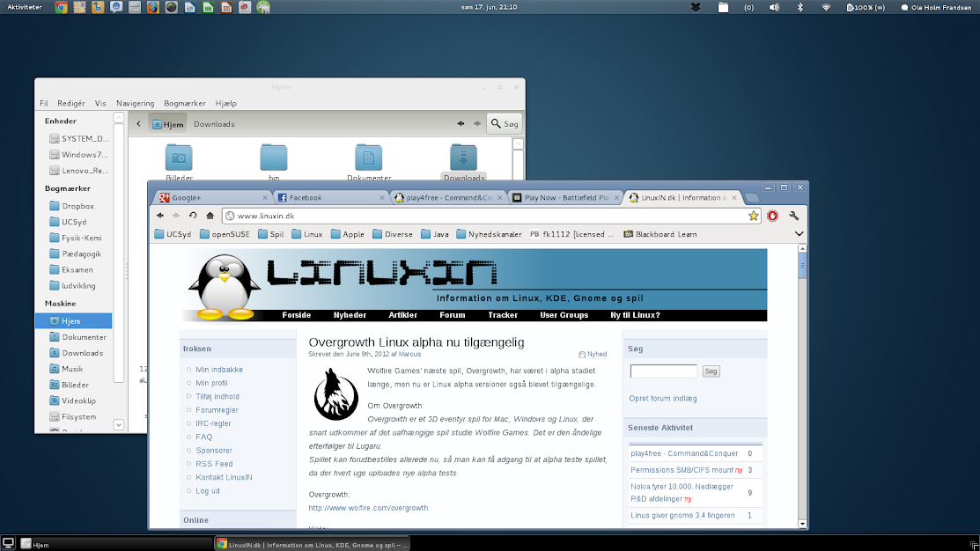Open the Downloads folder icon in Hjem window
Screen dimensions: 980x551
(464, 158)
